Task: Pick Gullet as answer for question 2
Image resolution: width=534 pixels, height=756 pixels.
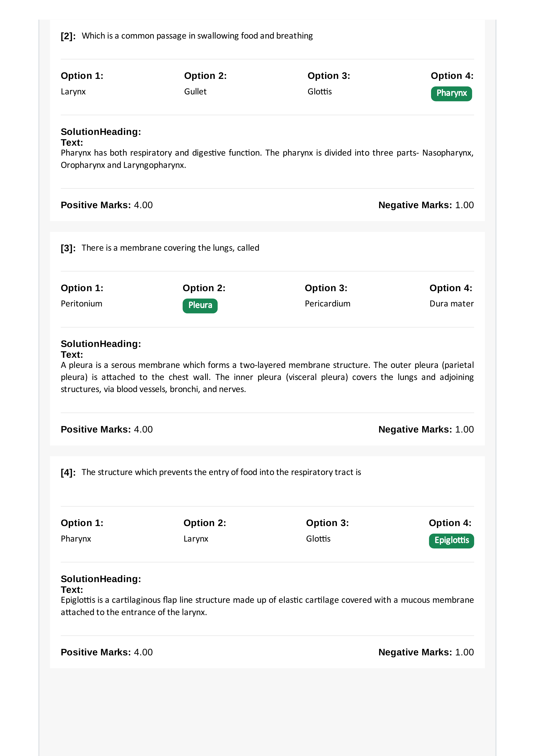Action: (195, 92)
